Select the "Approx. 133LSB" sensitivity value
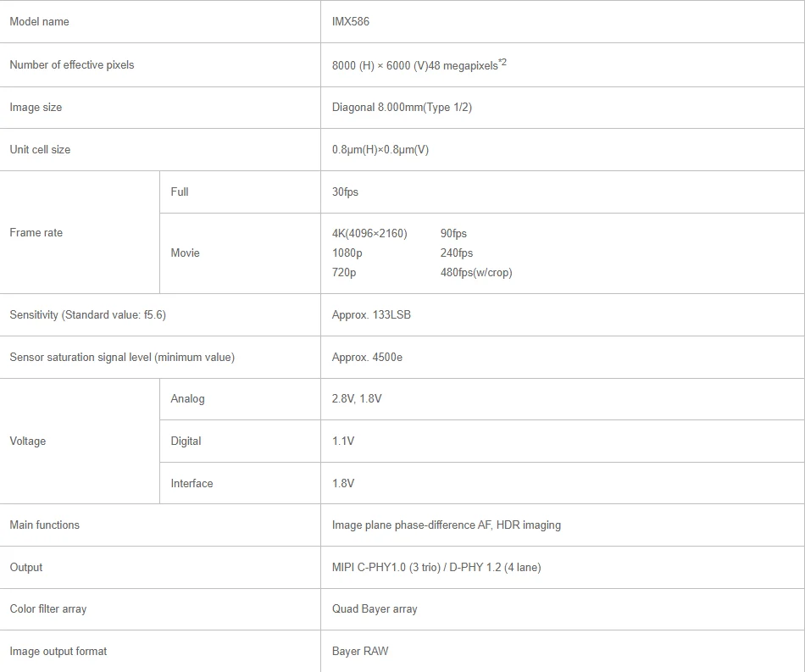 coord(371,315)
